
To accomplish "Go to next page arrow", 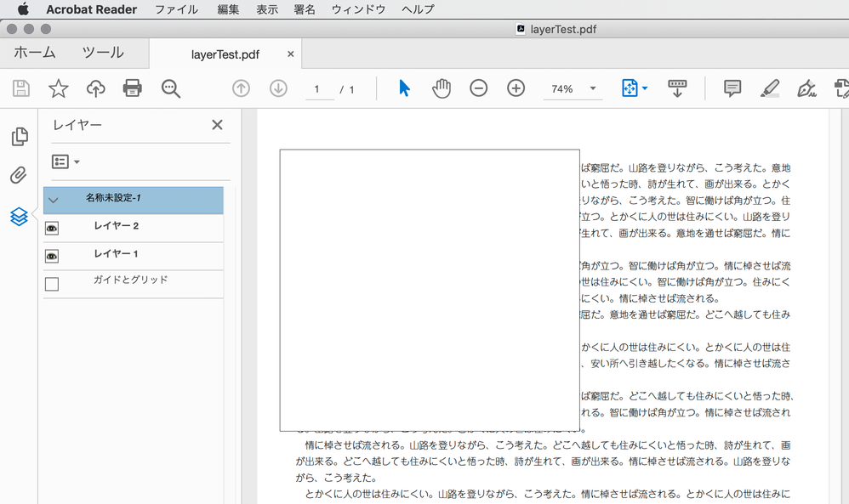I will pyautogui.click(x=278, y=88).
